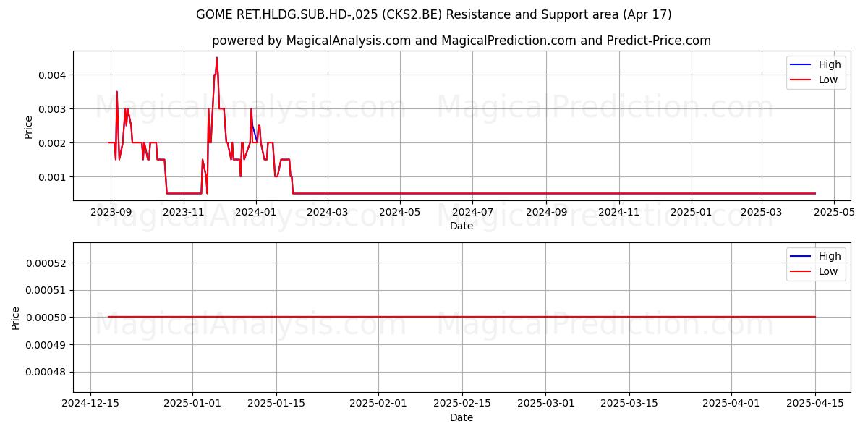Click the 2025-01 label on upper chart
Screen dimensions: 868x434
click(x=692, y=213)
